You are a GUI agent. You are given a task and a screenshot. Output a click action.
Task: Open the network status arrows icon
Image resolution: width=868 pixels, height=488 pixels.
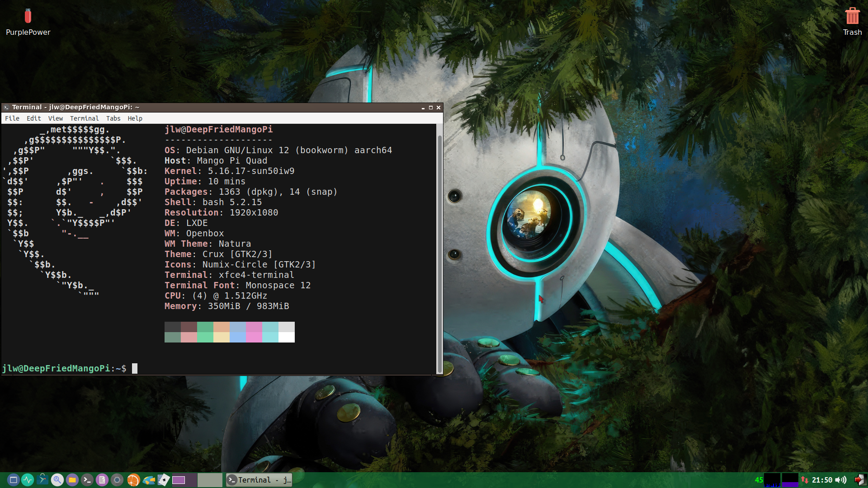coord(804,480)
